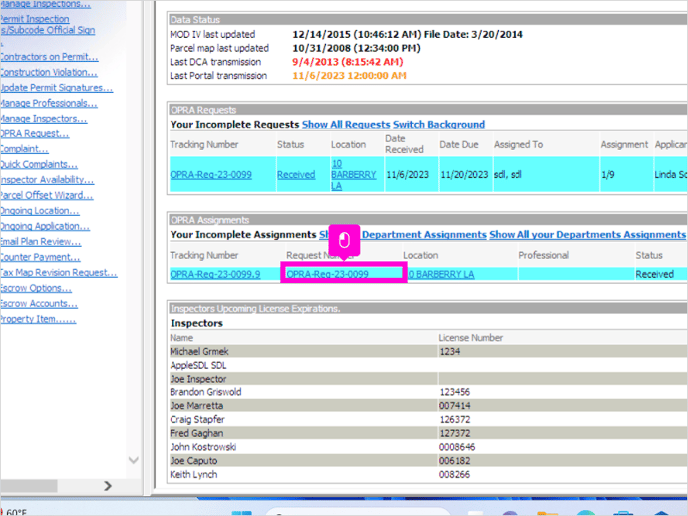Open the Complaint sidebar link

24,149
